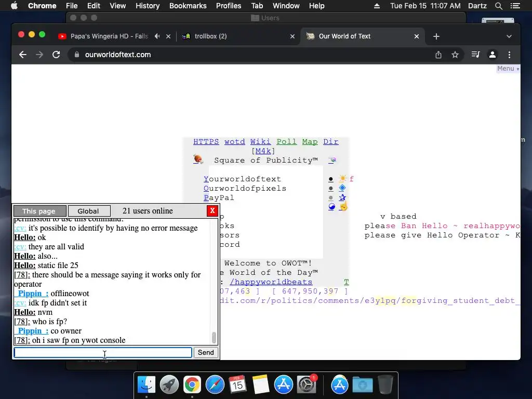Open the share page icon in address bar
Image resolution: width=532 pixels, height=399 pixels.
point(438,55)
